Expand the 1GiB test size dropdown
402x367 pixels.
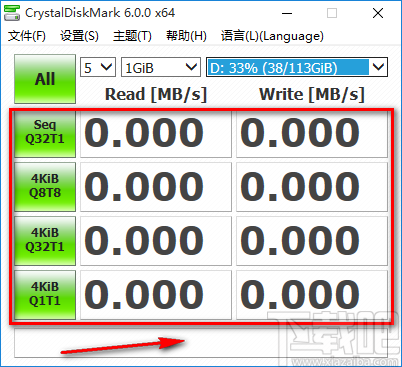(161, 67)
